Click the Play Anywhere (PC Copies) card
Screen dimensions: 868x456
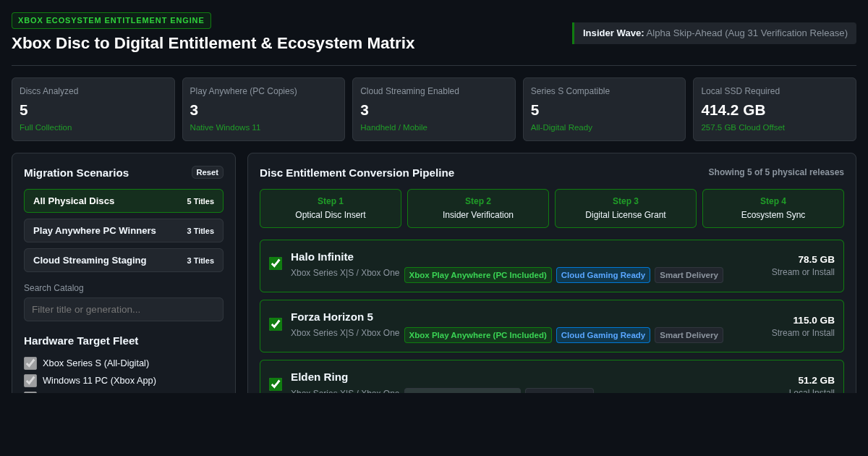(x=263, y=109)
